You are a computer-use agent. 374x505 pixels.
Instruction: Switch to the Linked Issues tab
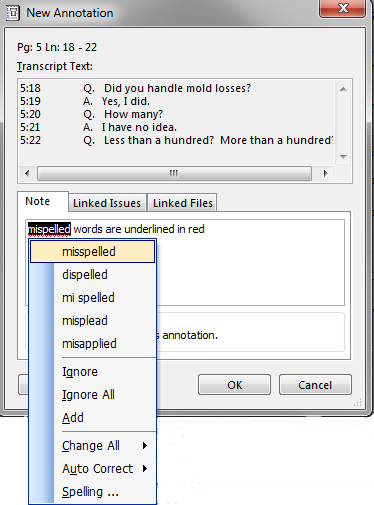[107, 203]
